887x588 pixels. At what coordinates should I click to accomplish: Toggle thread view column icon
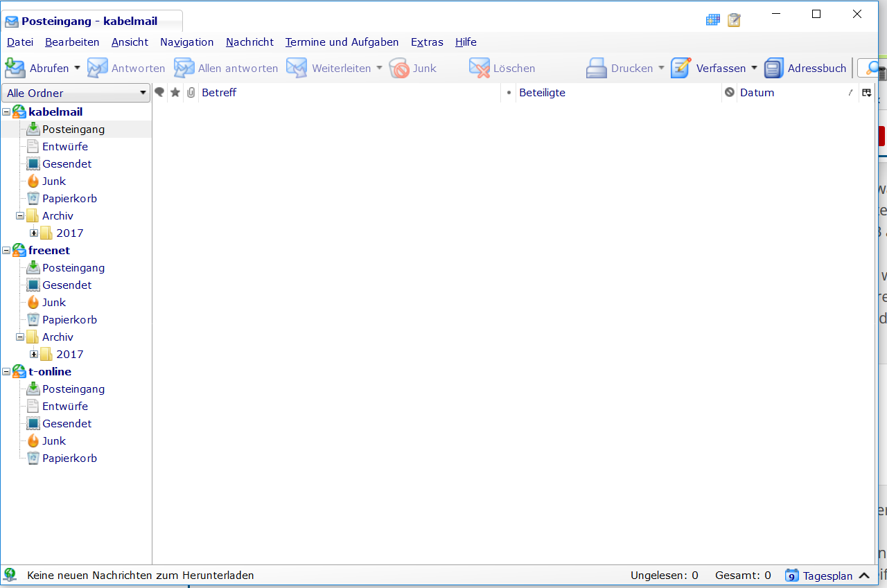(x=159, y=93)
